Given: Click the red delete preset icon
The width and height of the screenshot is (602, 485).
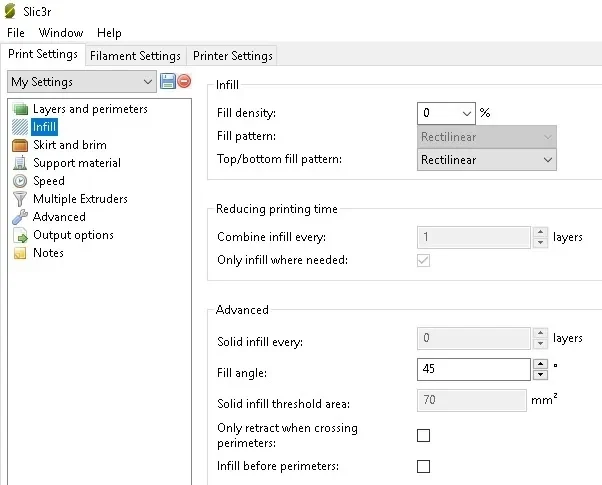Looking at the screenshot, I should point(184,81).
